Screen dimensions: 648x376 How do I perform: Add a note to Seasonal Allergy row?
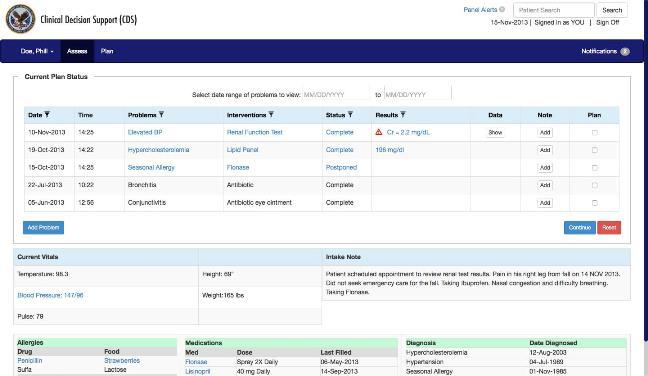tap(545, 168)
